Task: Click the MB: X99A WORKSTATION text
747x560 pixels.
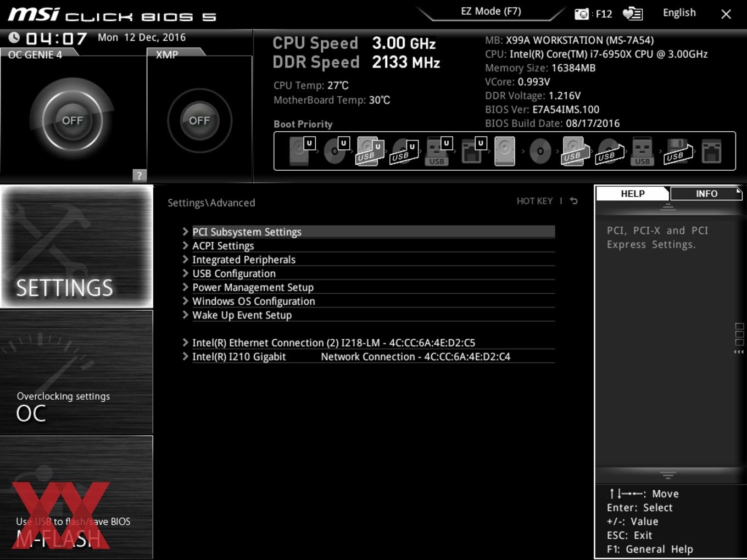Action: (569, 40)
